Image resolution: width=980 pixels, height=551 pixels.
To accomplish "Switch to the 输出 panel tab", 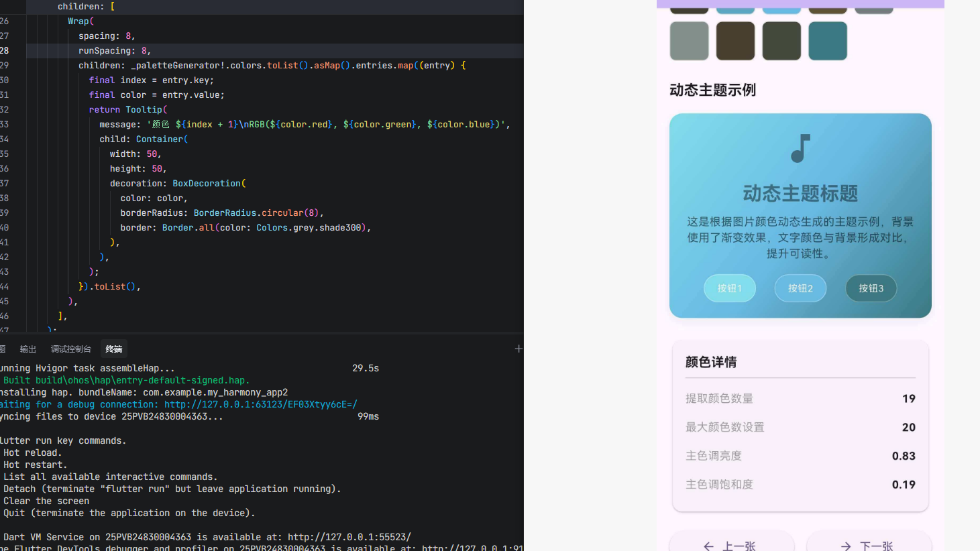I will 28,349.
